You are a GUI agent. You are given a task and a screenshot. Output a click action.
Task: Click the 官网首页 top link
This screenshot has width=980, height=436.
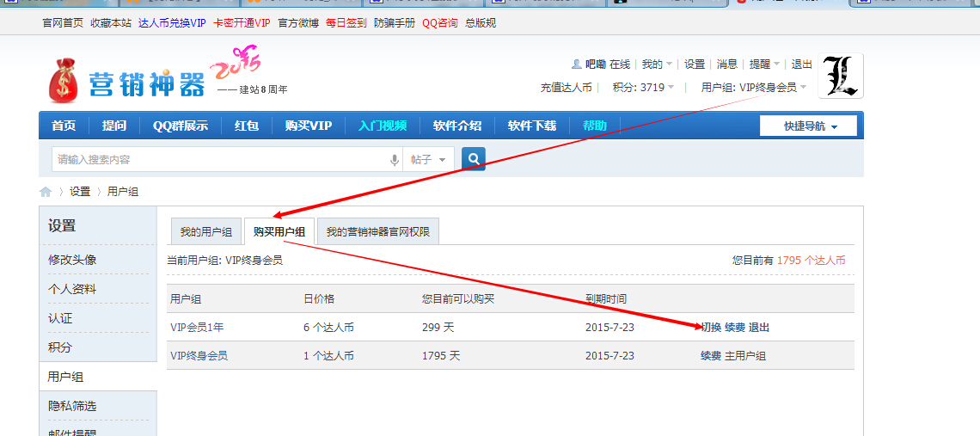[63, 23]
